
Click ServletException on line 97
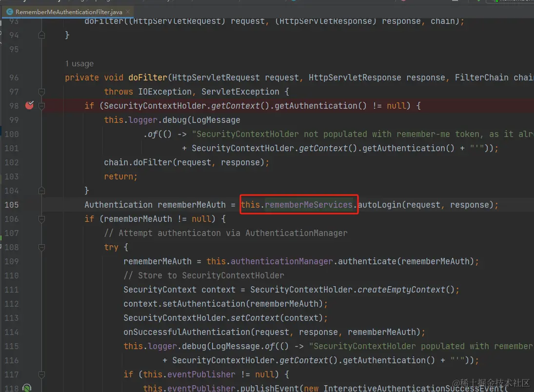[240, 92]
